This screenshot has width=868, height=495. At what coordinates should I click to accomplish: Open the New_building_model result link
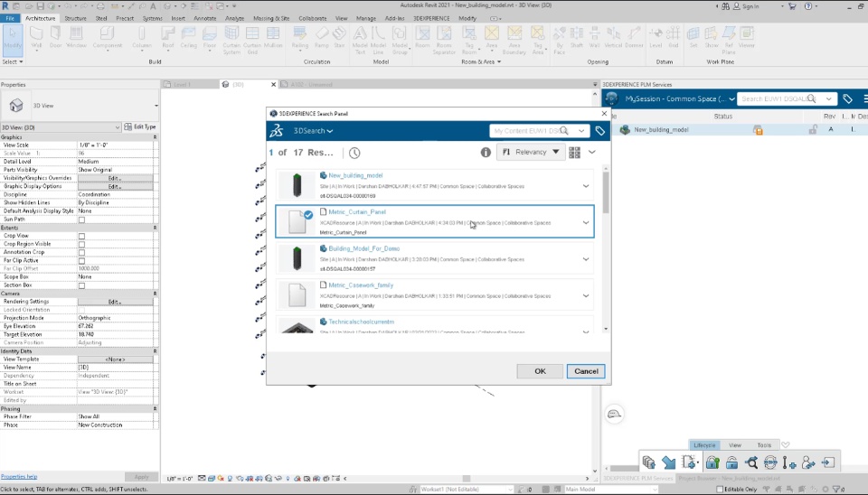click(355, 175)
